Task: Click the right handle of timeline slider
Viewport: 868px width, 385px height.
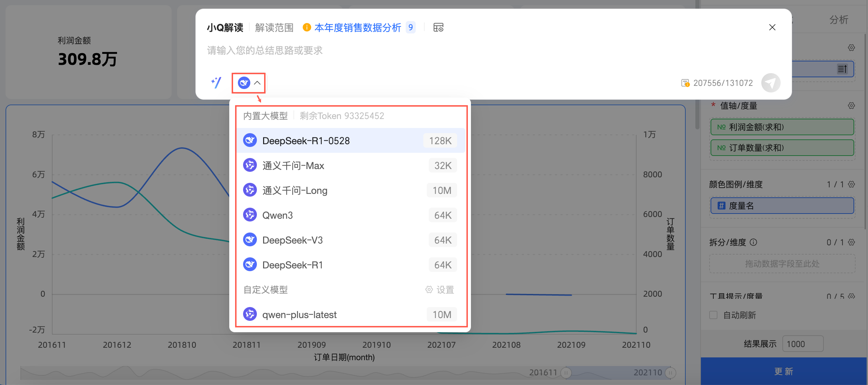Action: (x=670, y=373)
